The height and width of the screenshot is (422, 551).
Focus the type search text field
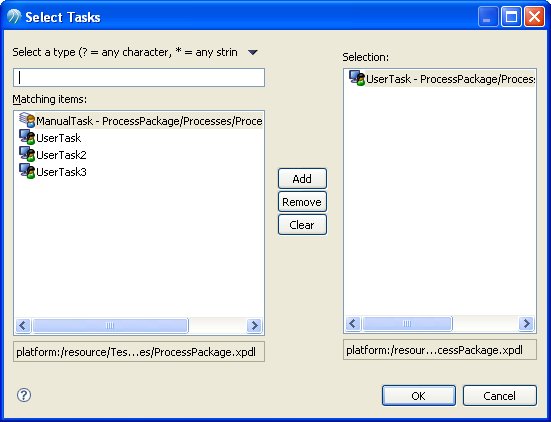click(139, 78)
